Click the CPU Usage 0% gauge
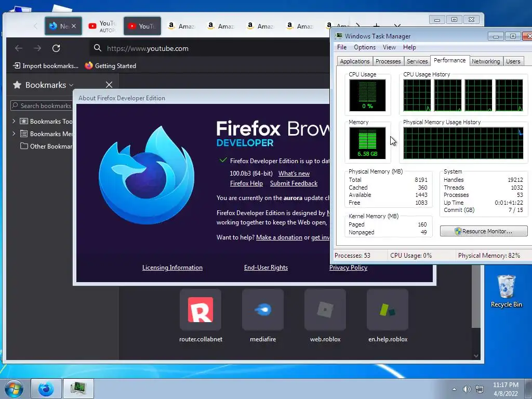This screenshot has height=399, width=532. point(367,96)
